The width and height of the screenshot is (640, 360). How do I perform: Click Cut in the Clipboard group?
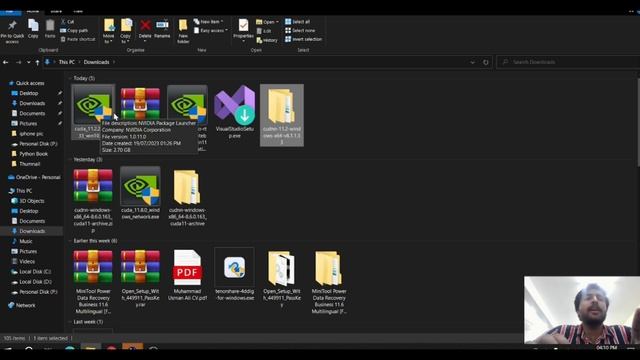tap(68, 22)
